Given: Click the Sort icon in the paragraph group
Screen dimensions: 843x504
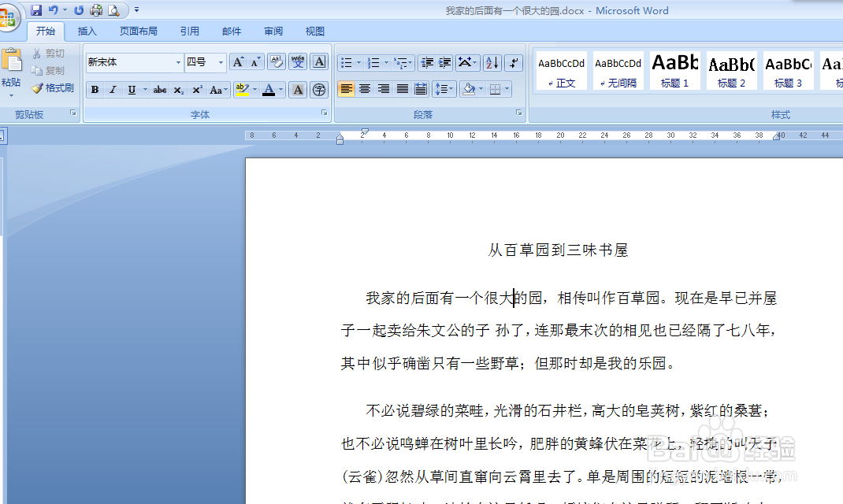Looking at the screenshot, I should click(492, 63).
